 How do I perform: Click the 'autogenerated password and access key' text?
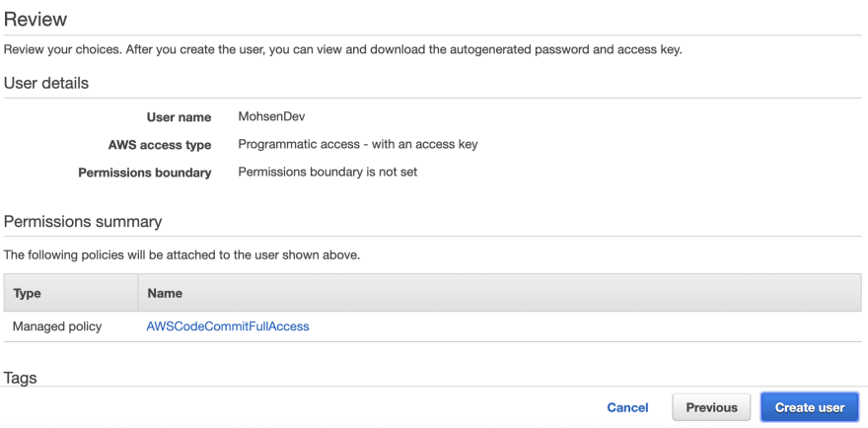[x=565, y=50]
